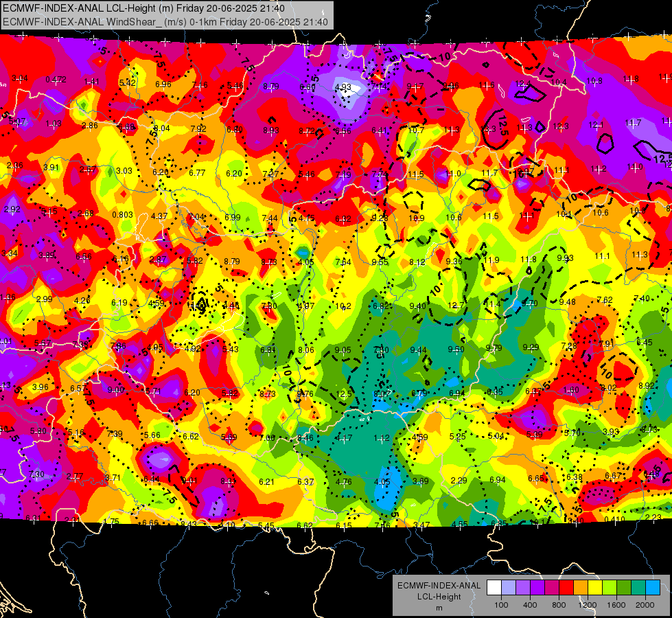Click the "ECMWF-INDEX-ANAL" title inside the legend box
Image resolution: width=672 pixels, height=618 pixels.
[x=439, y=586]
